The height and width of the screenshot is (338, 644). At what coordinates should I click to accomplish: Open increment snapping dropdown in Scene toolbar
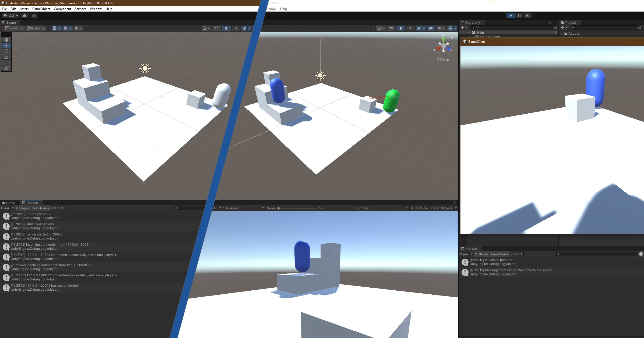(x=78, y=28)
